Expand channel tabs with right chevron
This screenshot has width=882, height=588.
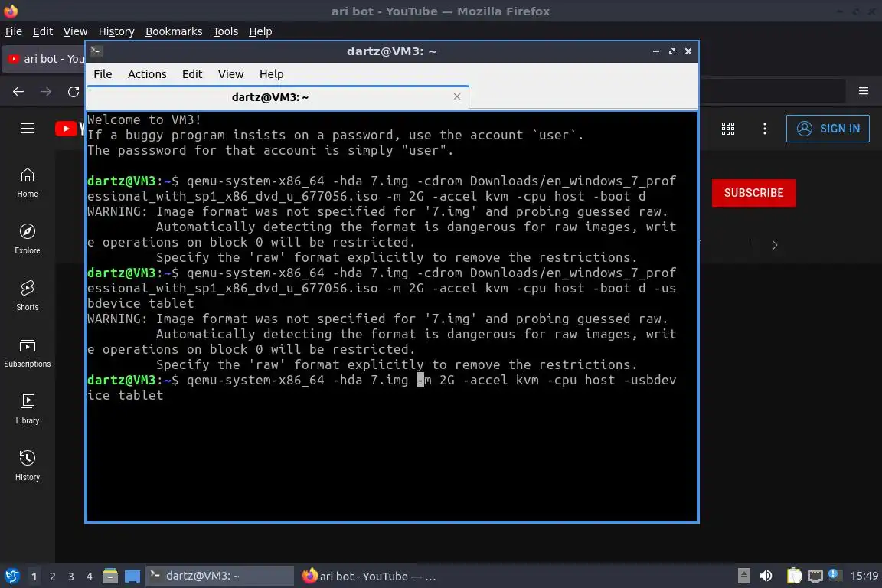(x=775, y=245)
